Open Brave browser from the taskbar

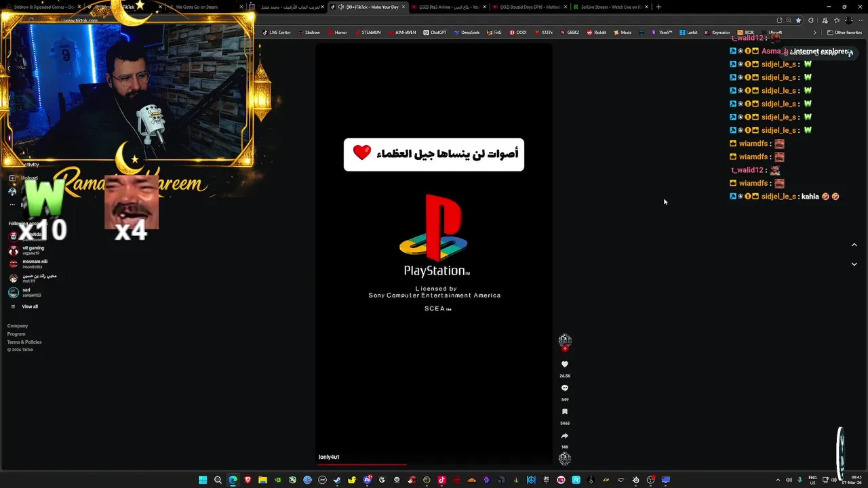pos(248,480)
